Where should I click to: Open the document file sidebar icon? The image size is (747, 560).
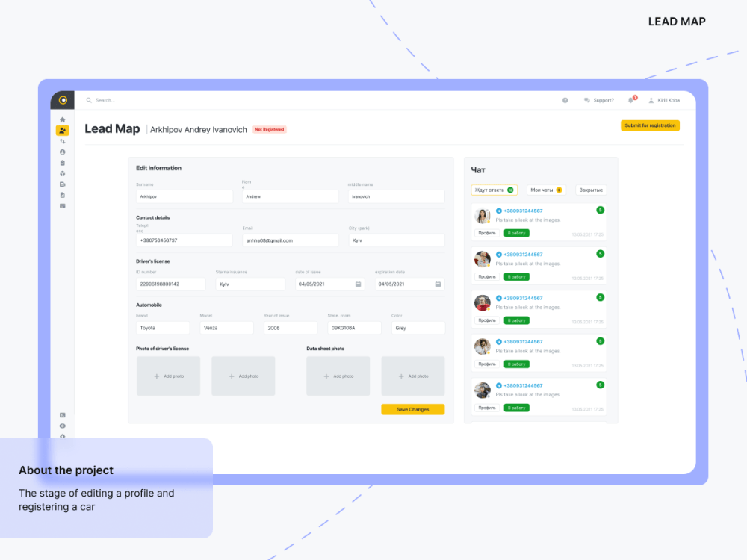point(63,195)
